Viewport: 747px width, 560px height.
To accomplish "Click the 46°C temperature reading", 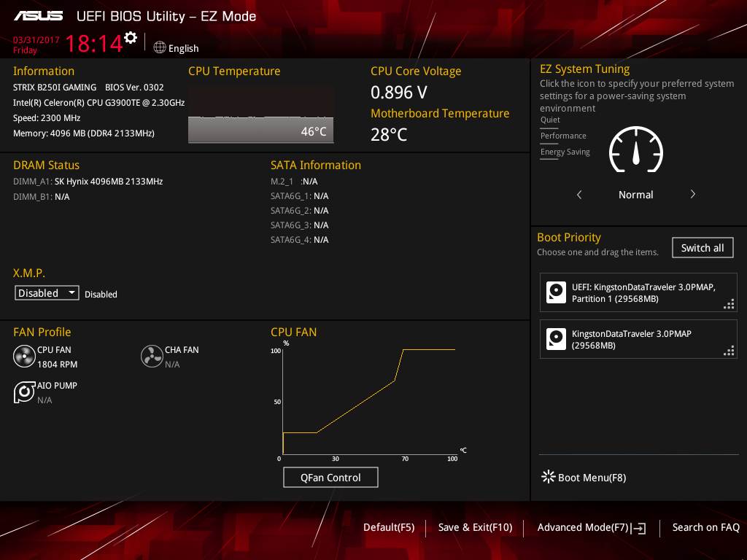I will [x=314, y=131].
